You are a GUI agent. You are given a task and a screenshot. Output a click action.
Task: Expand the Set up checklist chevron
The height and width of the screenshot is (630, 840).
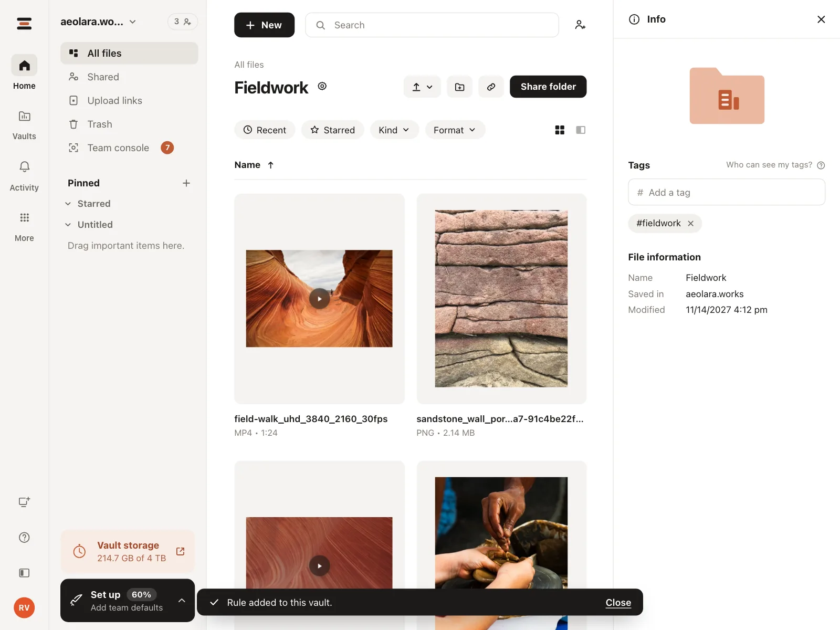[x=182, y=601]
